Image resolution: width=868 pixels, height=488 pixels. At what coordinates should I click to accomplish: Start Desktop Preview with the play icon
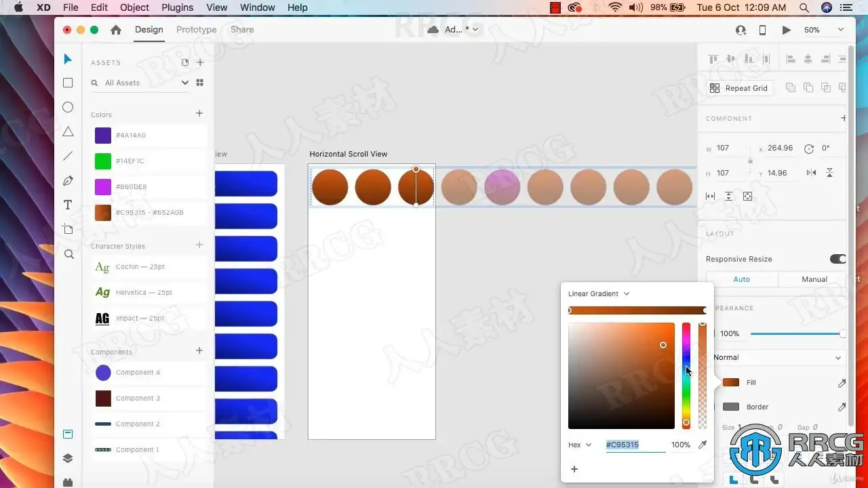787,30
